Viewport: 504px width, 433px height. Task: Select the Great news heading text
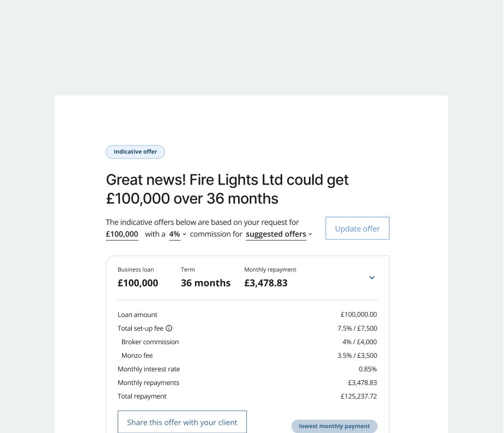(x=227, y=189)
